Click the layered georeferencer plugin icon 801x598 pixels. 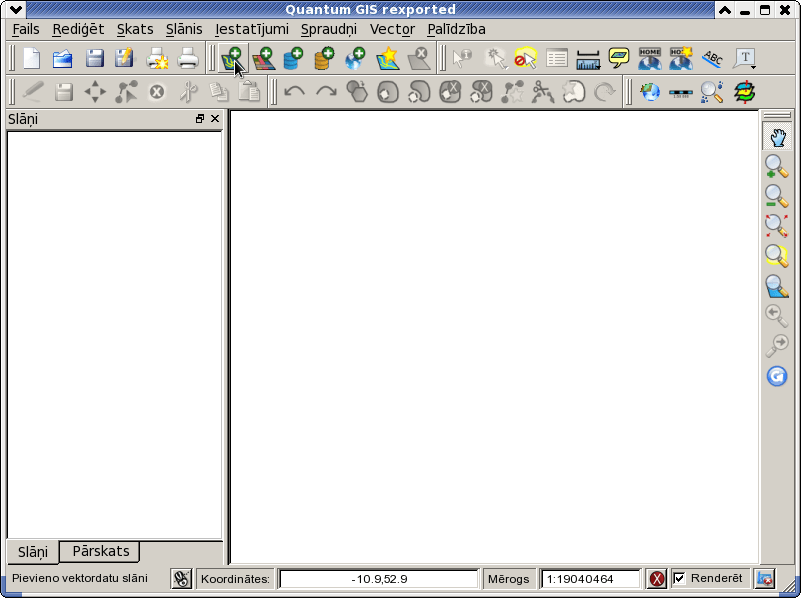click(744, 92)
